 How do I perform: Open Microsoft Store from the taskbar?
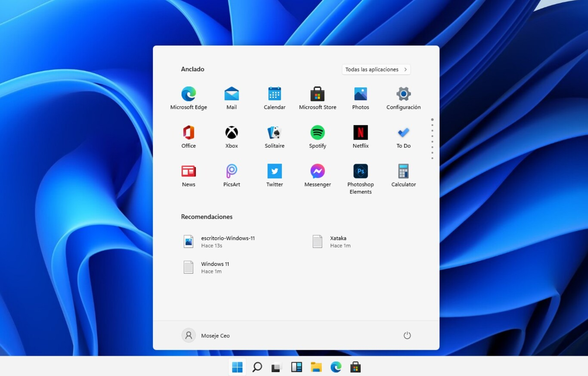tap(355, 367)
